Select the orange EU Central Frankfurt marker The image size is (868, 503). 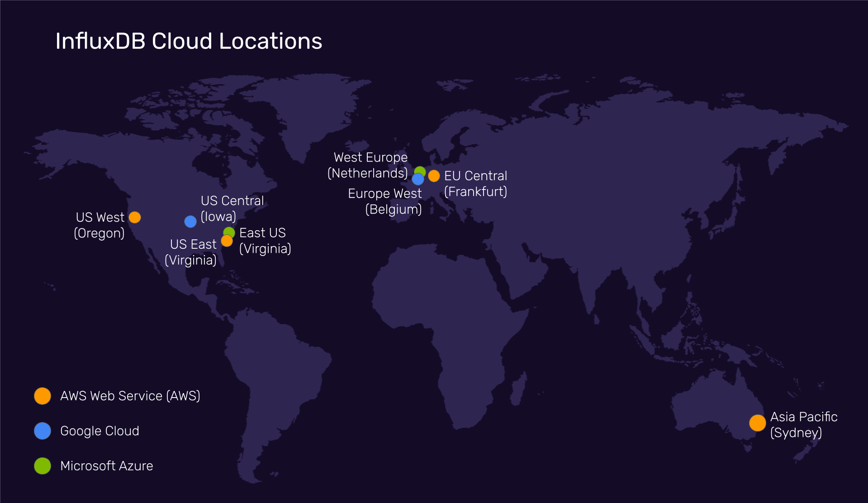tap(434, 176)
